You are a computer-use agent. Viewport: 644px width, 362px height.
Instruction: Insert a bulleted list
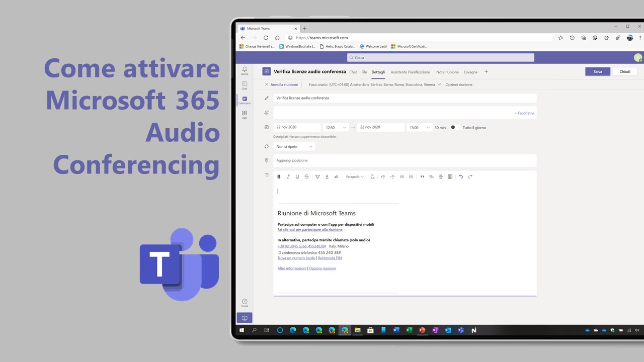[401, 176]
